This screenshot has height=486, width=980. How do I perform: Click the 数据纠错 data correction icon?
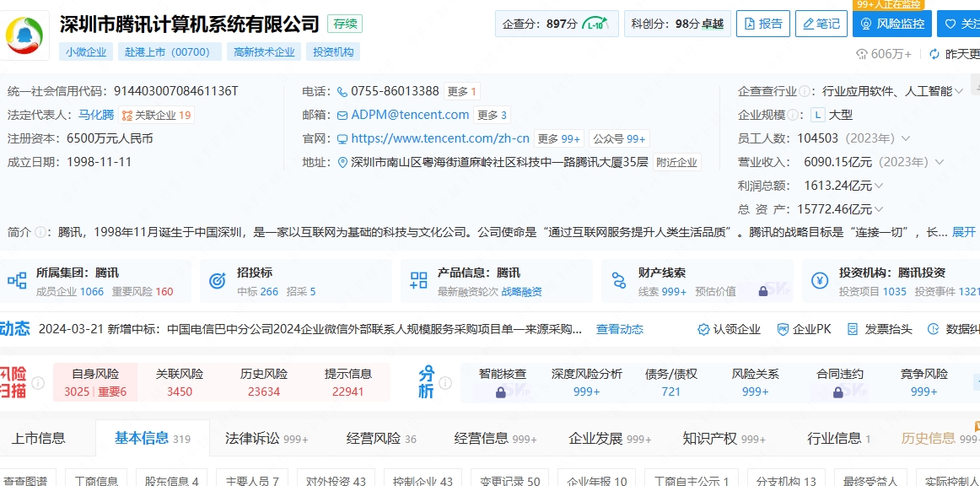click(933, 329)
